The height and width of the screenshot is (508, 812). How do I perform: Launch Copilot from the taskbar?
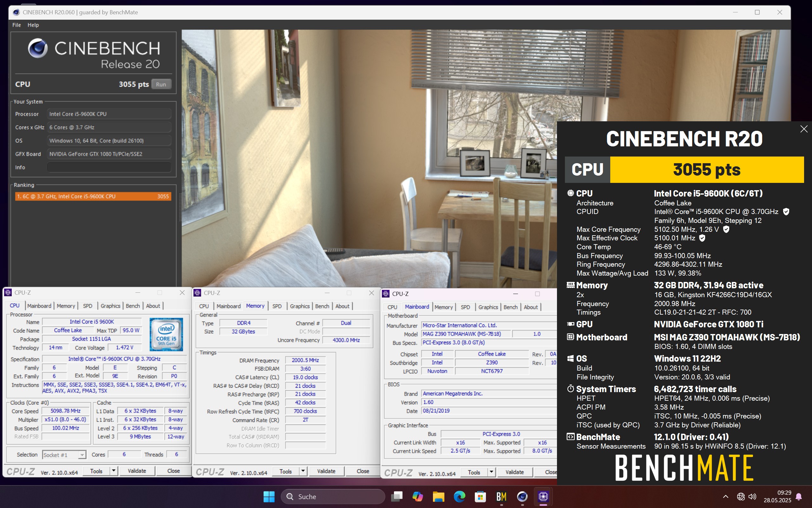[x=418, y=497]
